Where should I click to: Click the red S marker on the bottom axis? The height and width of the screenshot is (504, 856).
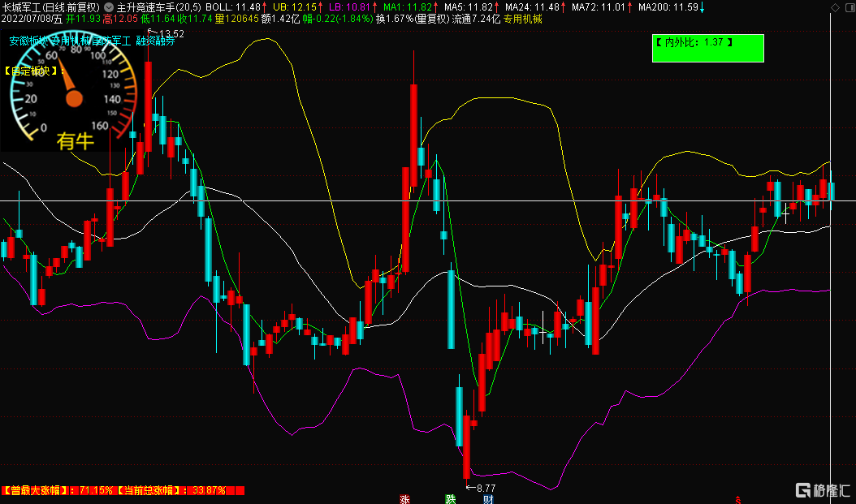[x=738, y=500]
